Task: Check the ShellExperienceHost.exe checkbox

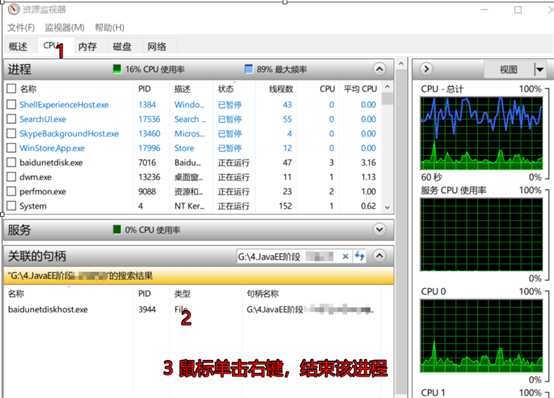Action: (x=11, y=104)
